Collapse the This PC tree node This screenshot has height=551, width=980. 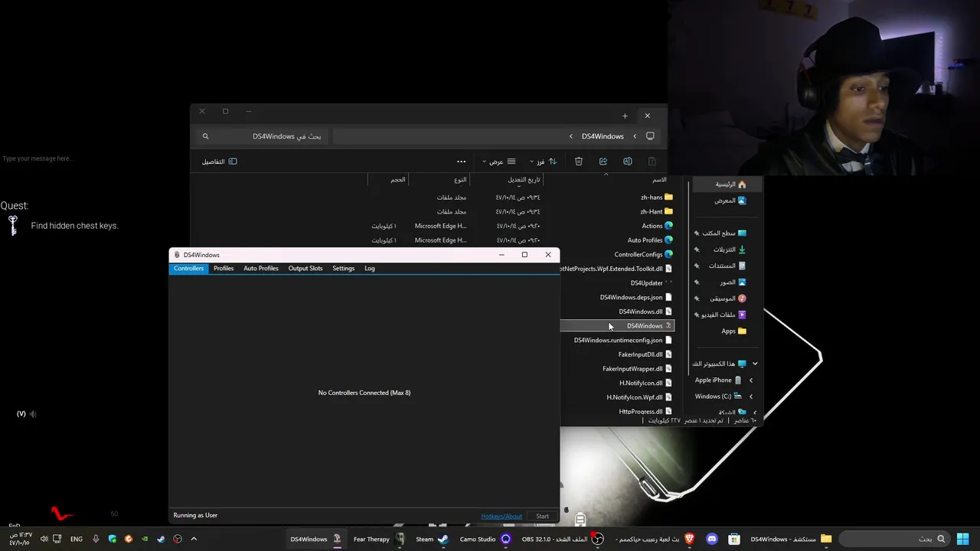coord(755,364)
